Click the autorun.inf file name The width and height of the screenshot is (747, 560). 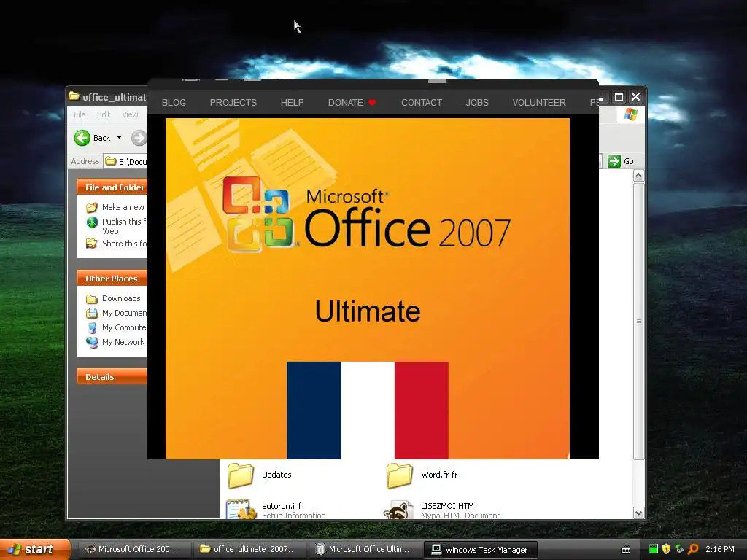(282, 506)
